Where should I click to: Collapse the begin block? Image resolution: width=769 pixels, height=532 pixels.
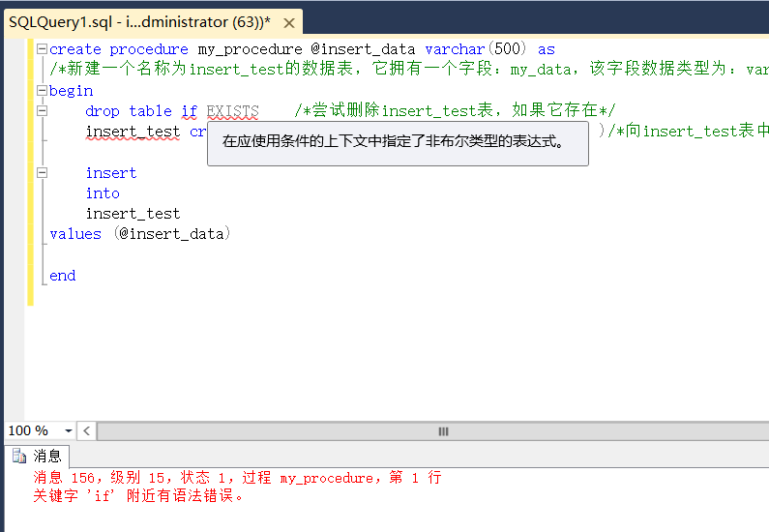click(43, 90)
